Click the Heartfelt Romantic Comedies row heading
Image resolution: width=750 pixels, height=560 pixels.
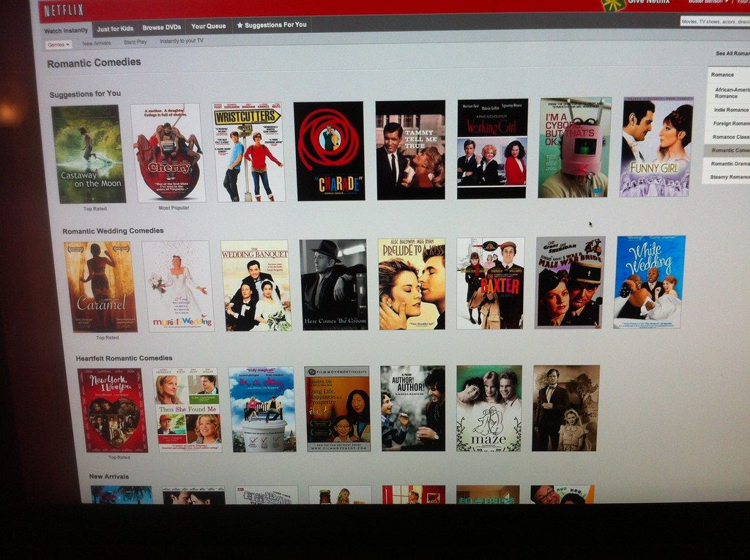[x=124, y=358]
